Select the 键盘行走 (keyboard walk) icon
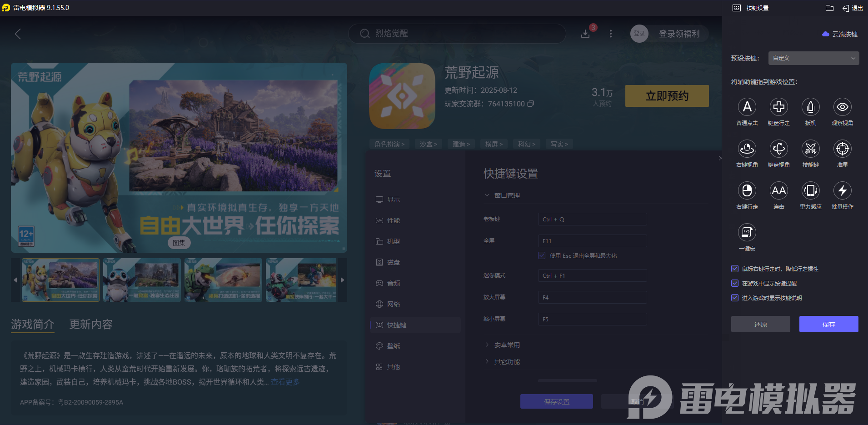Viewport: 868px width, 425px height. (778, 107)
